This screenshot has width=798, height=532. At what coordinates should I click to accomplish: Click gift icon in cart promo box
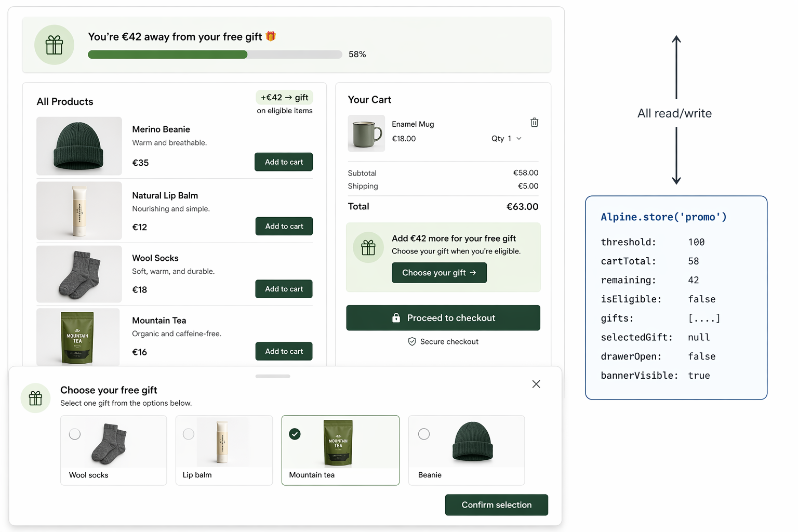tap(368, 247)
